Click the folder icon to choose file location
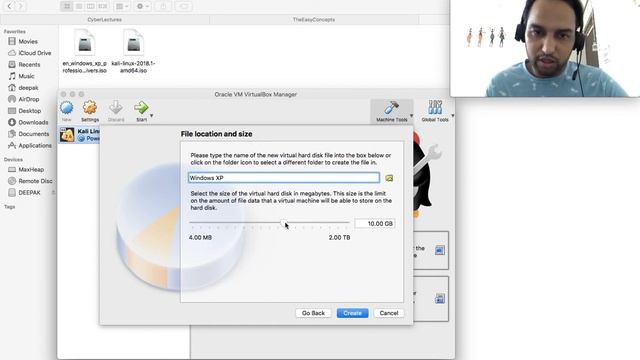This screenshot has width=640, height=360. 389,178
